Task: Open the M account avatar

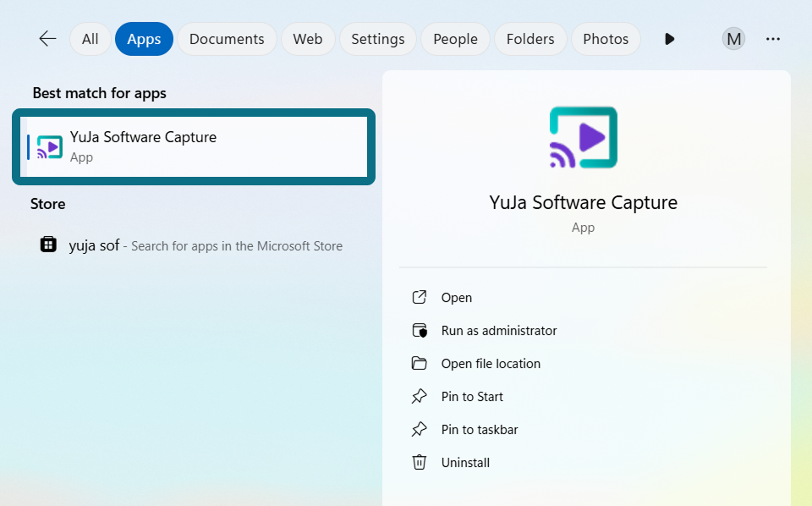Action: 734,39
